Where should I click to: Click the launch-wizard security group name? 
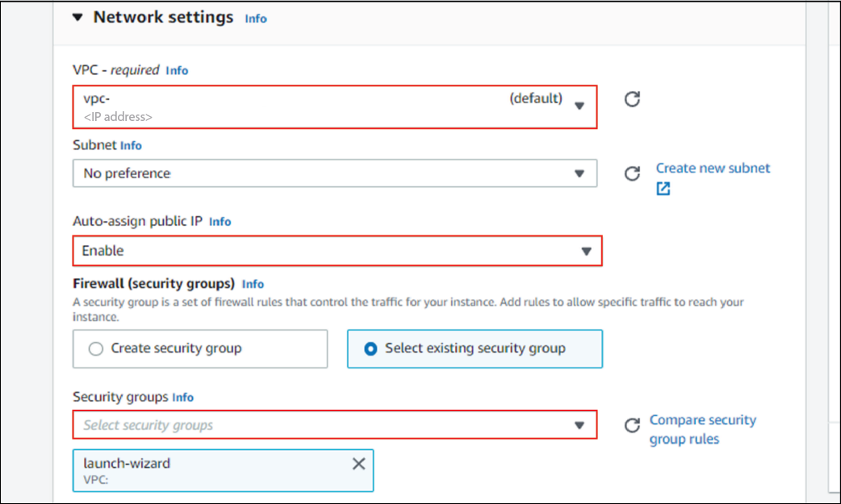coord(127,463)
